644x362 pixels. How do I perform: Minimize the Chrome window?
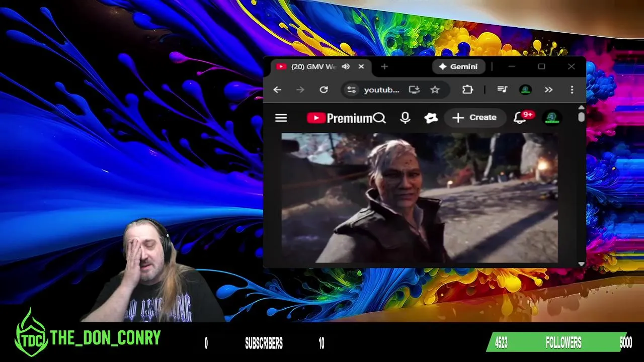(x=512, y=66)
